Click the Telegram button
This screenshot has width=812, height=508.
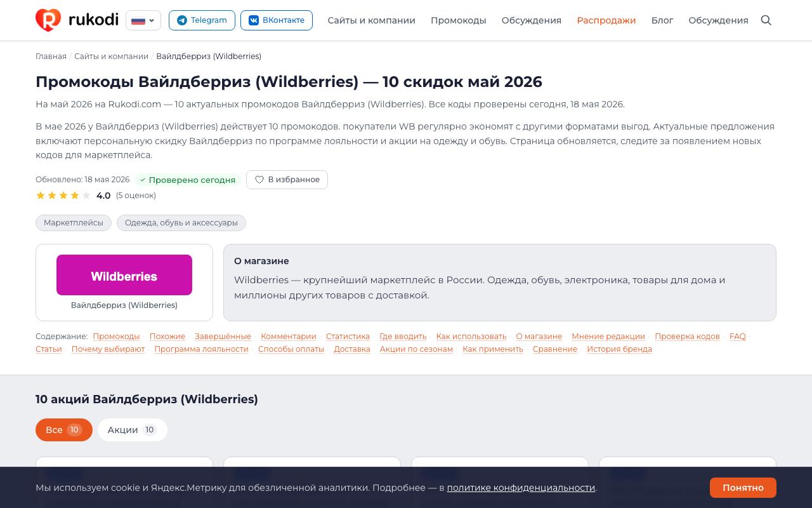click(x=202, y=20)
